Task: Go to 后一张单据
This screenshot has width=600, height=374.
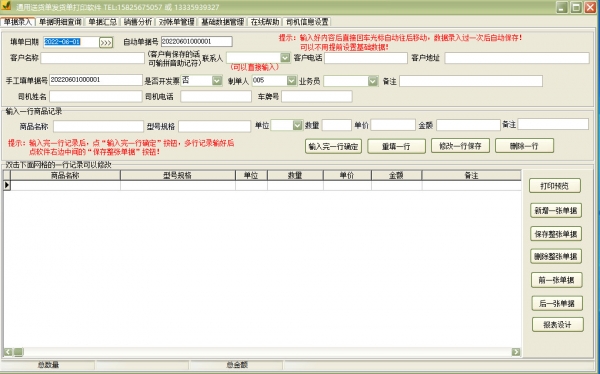Action: (557, 304)
